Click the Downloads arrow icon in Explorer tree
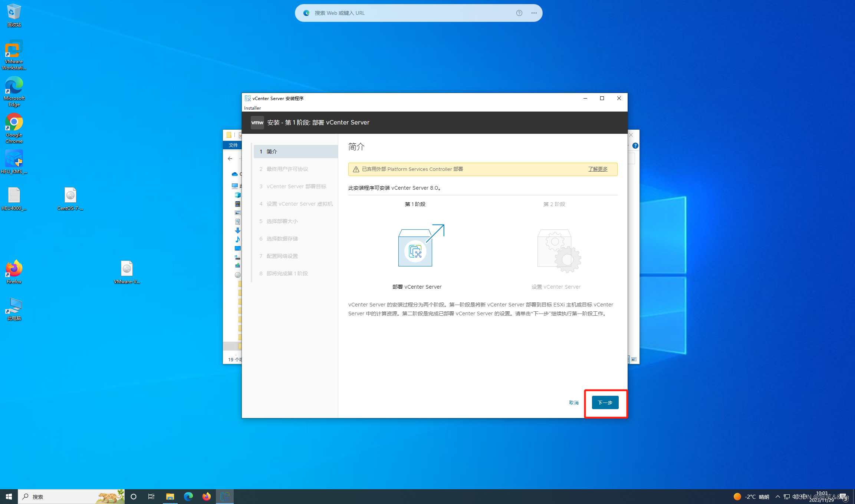The width and height of the screenshot is (855, 504). pos(237,231)
